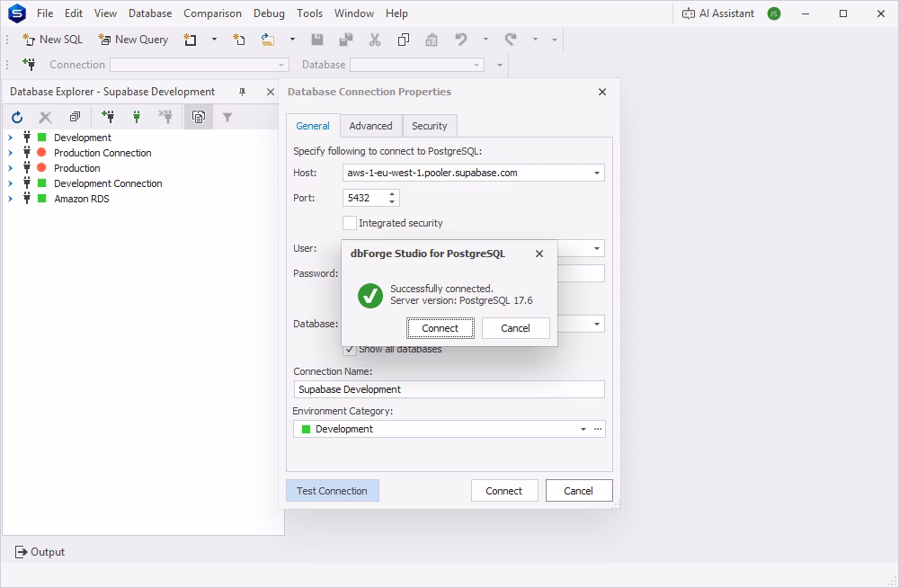The height and width of the screenshot is (588, 899).
Task: Click the Copy icon in the toolbar
Action: 404,40
